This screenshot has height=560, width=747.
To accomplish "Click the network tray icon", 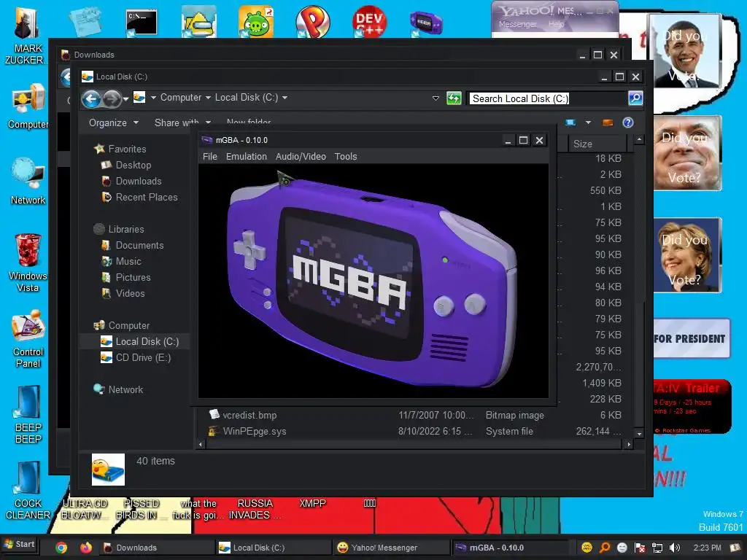I will click(657, 548).
